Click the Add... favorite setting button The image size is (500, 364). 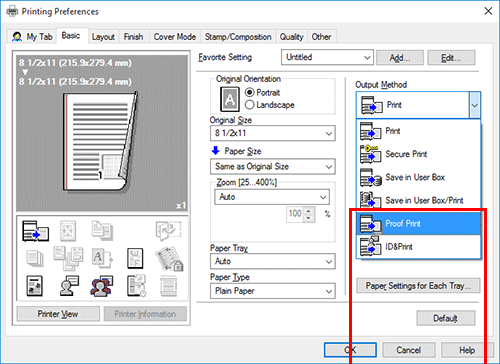coord(400,58)
